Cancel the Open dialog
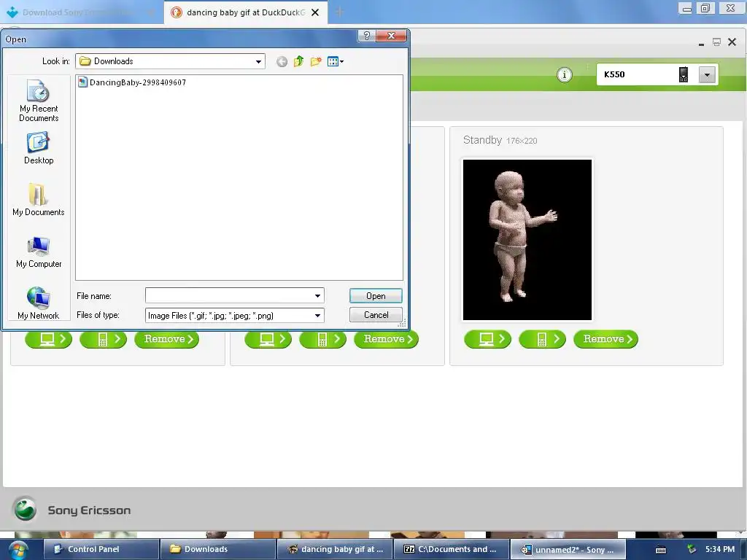This screenshot has width=747, height=560. pos(376,315)
